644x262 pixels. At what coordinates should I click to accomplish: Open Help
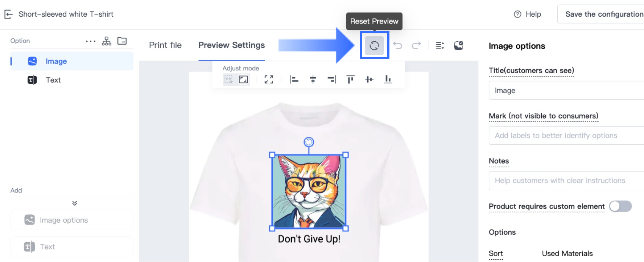coord(527,14)
